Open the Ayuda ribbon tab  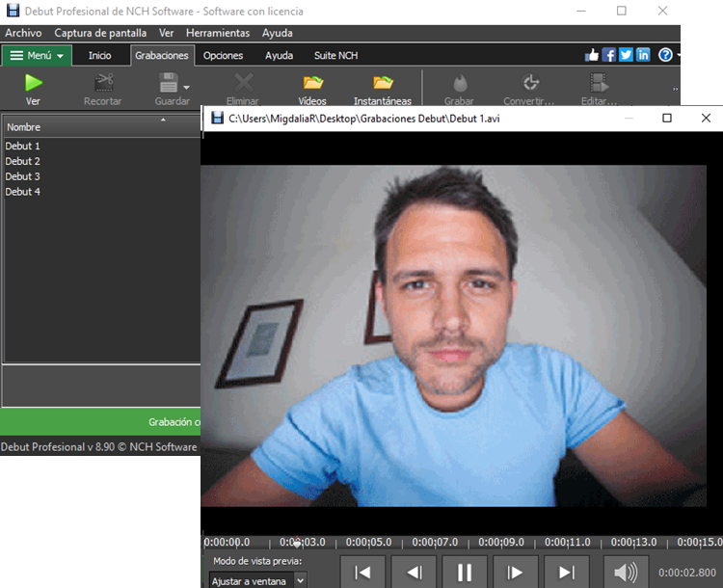pos(279,55)
